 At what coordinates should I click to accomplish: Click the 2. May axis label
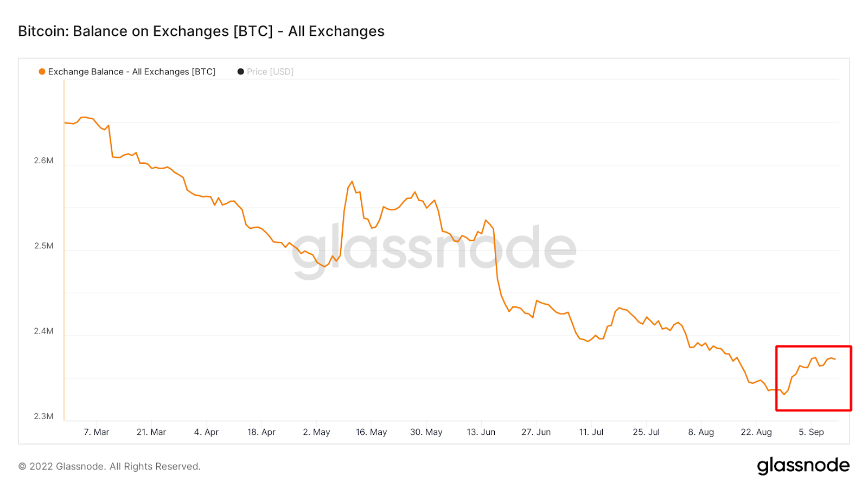pyautogui.click(x=317, y=432)
